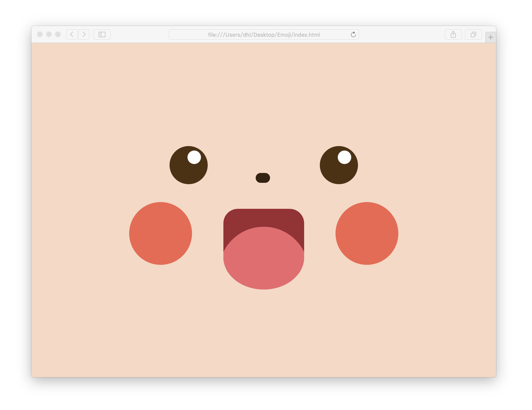The width and height of the screenshot is (532, 410).
Task: Click the yellow minimize traffic light button
Action: pos(49,34)
